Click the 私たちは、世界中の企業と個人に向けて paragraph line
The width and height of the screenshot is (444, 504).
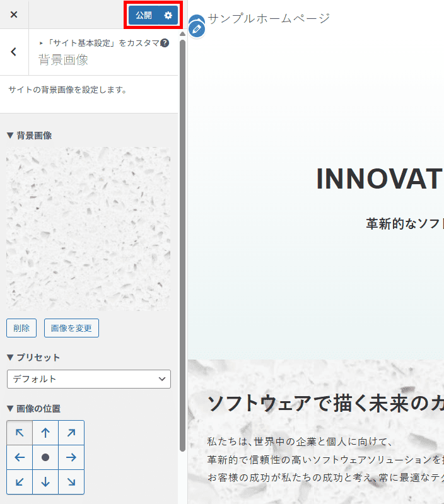(x=300, y=442)
